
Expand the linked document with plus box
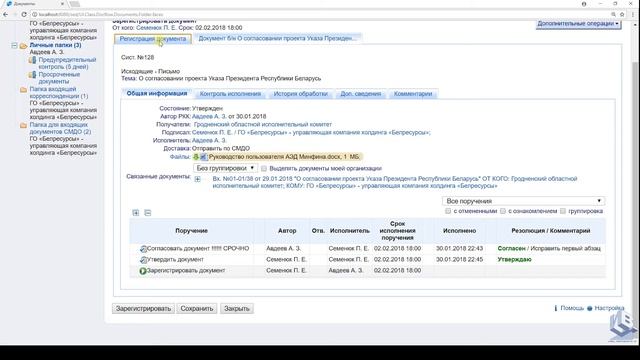point(198,179)
